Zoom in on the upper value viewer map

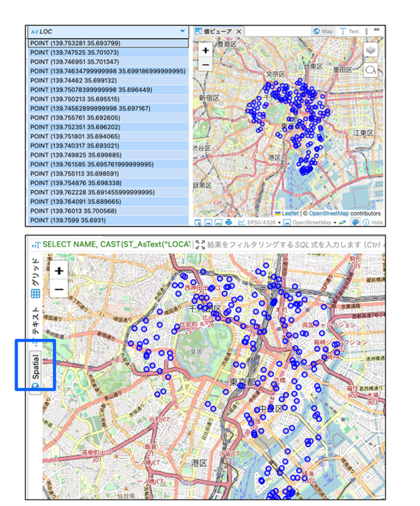[x=206, y=50]
